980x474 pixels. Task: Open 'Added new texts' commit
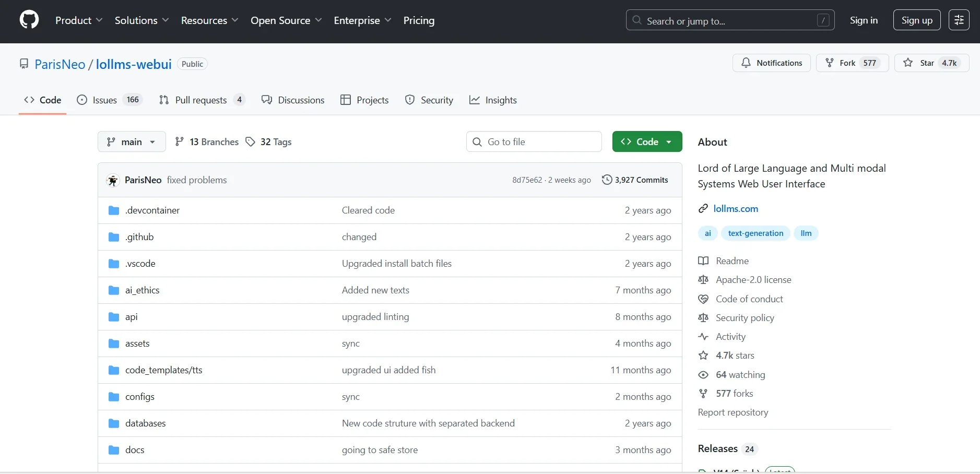(375, 290)
